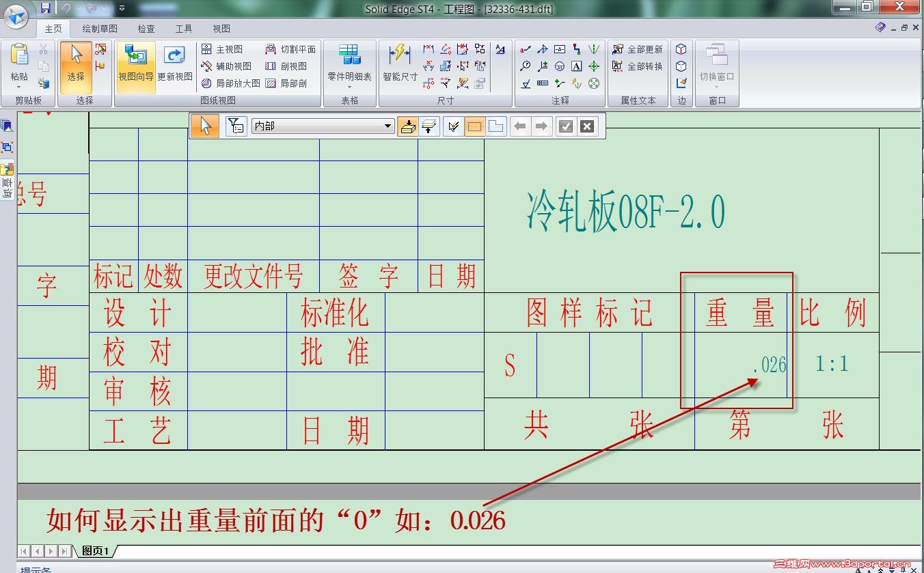This screenshot has height=573, width=924.
Task: Create Detail View (局部放大图)
Action: tap(231, 83)
